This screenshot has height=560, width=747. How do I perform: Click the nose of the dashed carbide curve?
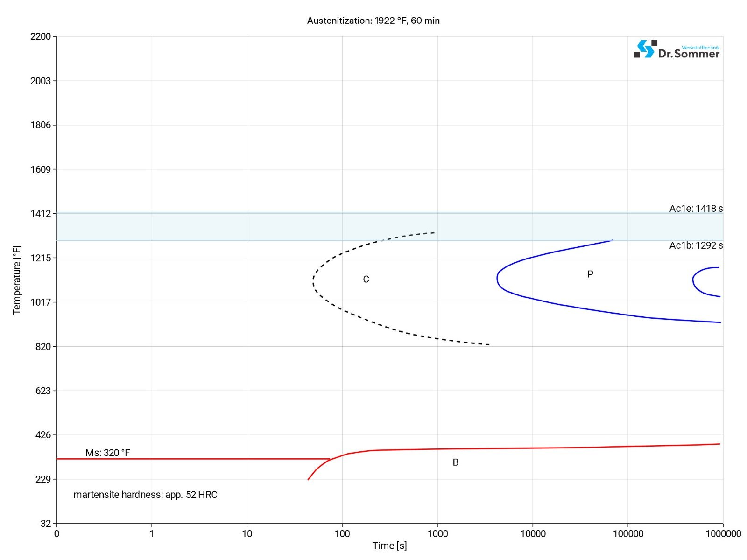313,281
